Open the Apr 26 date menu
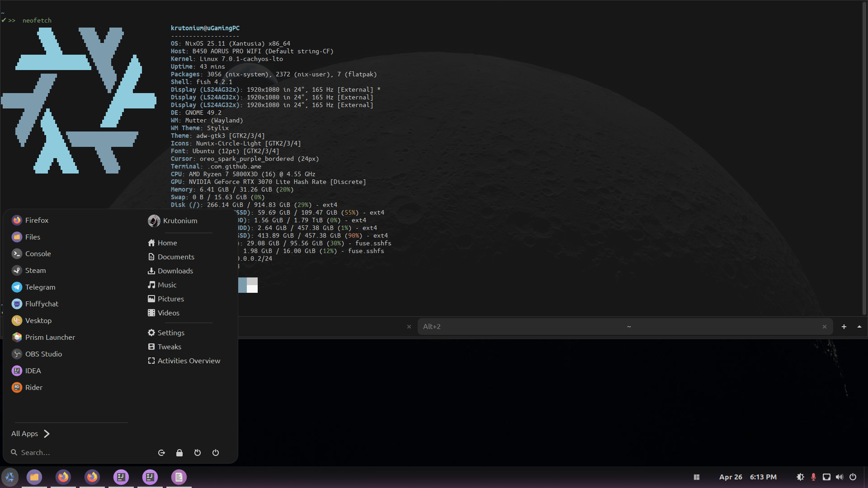The height and width of the screenshot is (488, 868). coord(731,477)
